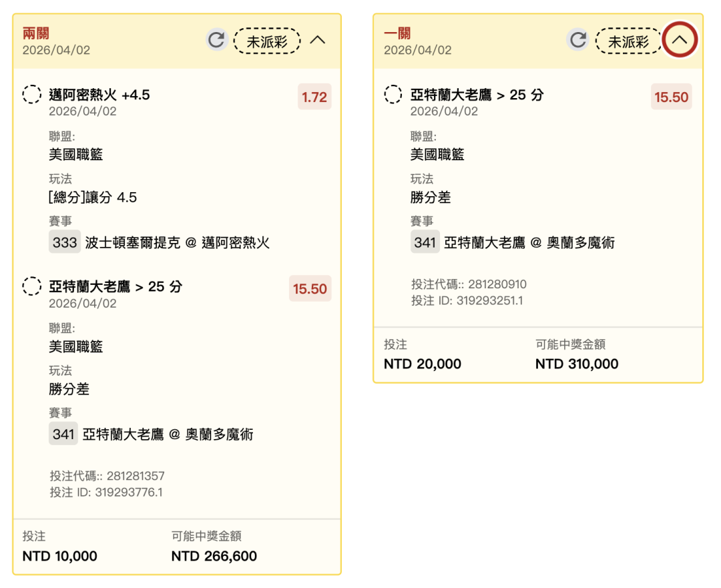
Task: Click the 兩關 card title
Action: click(35, 33)
